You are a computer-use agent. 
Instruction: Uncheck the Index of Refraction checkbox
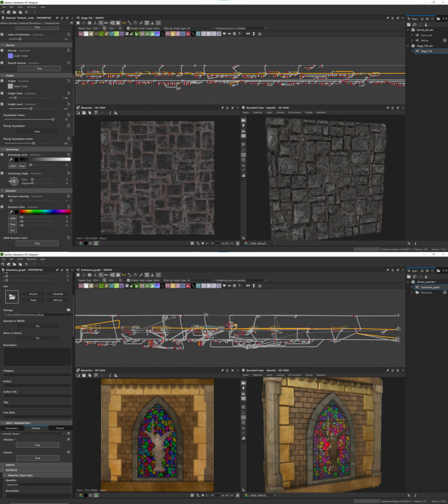[x=2, y=34]
